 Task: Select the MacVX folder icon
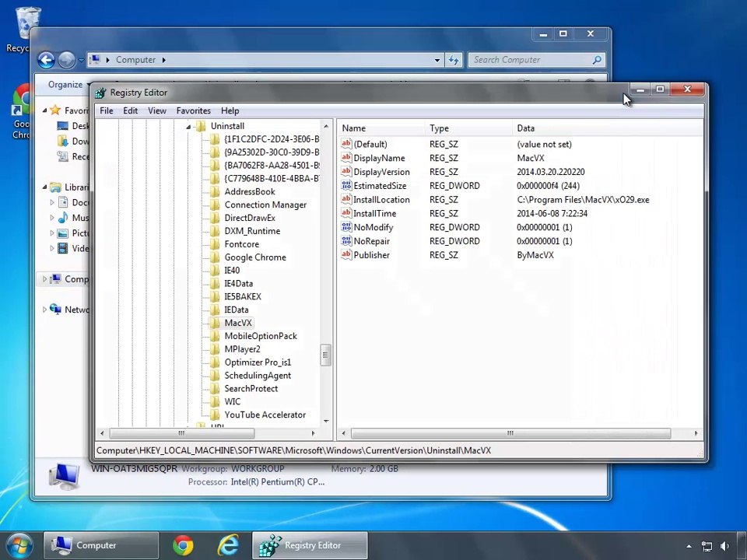tap(215, 323)
